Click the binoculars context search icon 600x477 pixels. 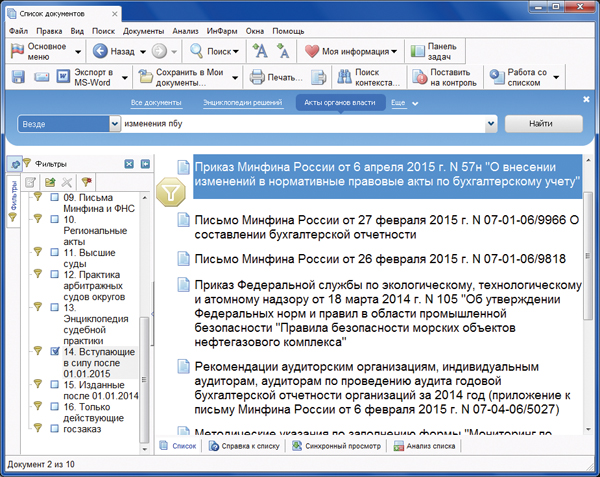click(x=344, y=77)
